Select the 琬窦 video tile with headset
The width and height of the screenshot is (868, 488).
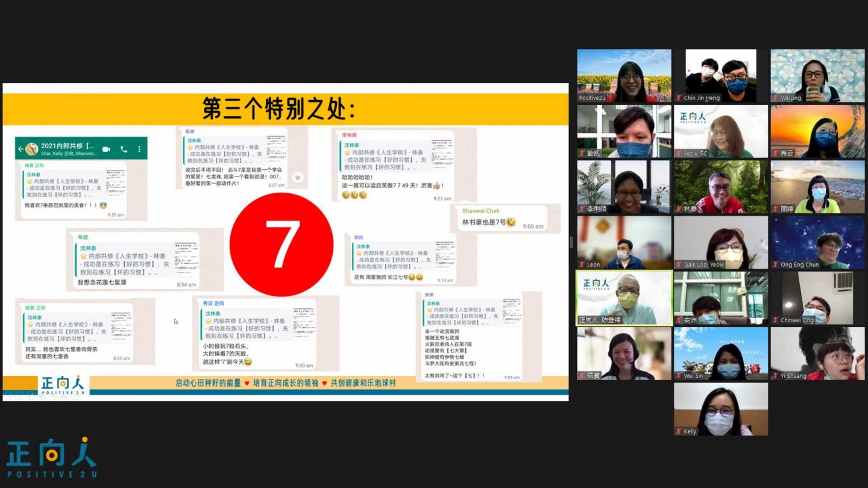pyautogui.click(x=624, y=354)
